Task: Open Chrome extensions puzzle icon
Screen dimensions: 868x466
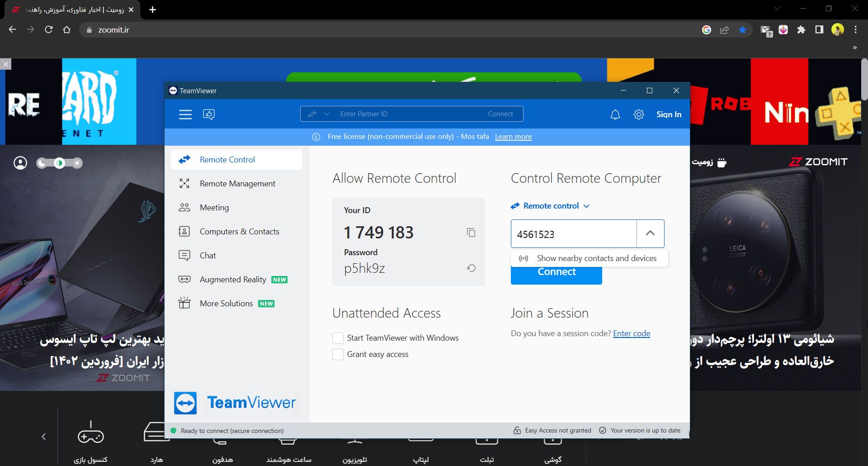Action: pyautogui.click(x=801, y=30)
